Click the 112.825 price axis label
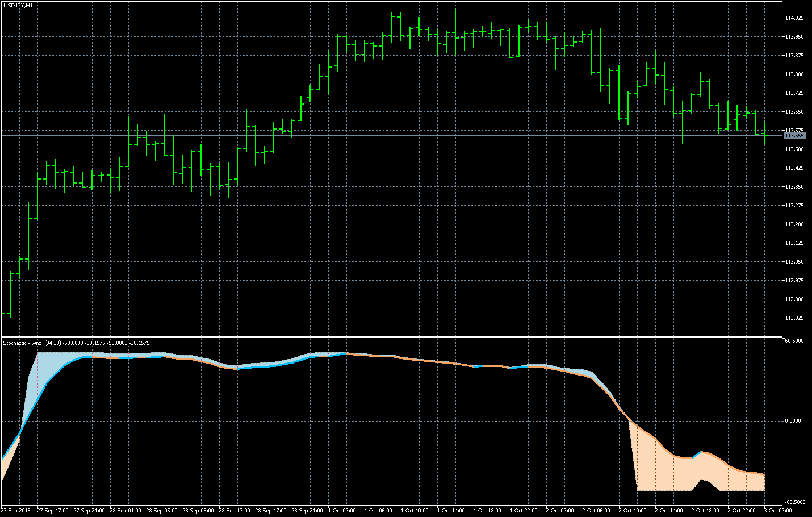Screen dimensions: 812x517 click(794, 318)
